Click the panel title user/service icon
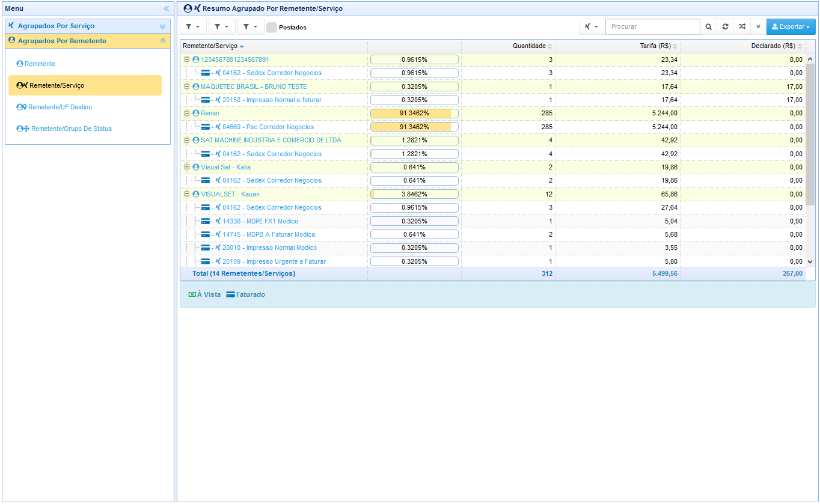Image resolution: width=820 pixels, height=504 pixels. 192,8
